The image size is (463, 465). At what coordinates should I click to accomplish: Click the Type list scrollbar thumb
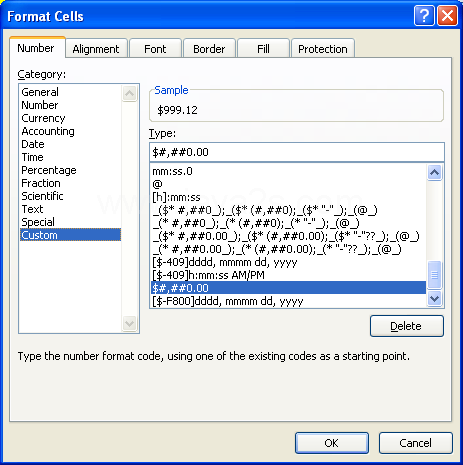coord(435,275)
